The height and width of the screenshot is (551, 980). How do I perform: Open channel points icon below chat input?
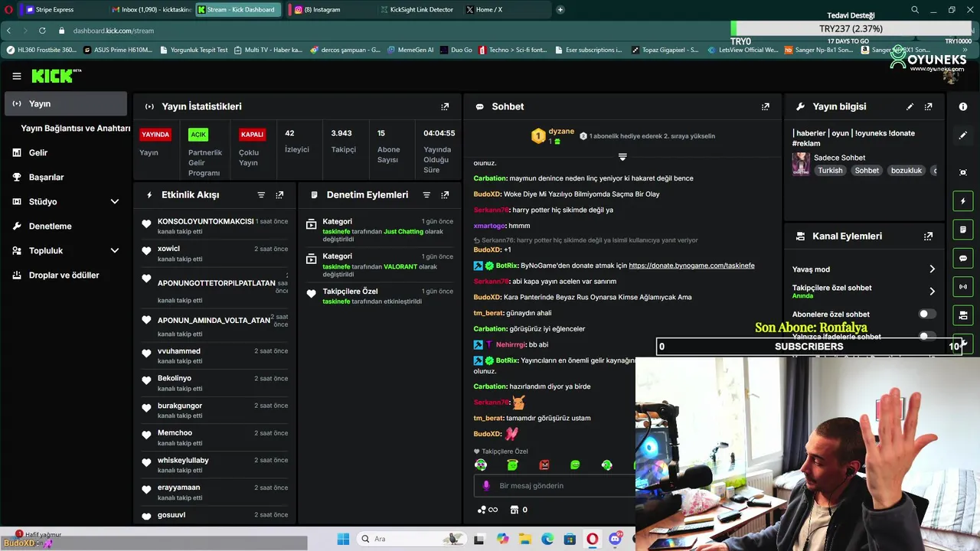coord(487,510)
